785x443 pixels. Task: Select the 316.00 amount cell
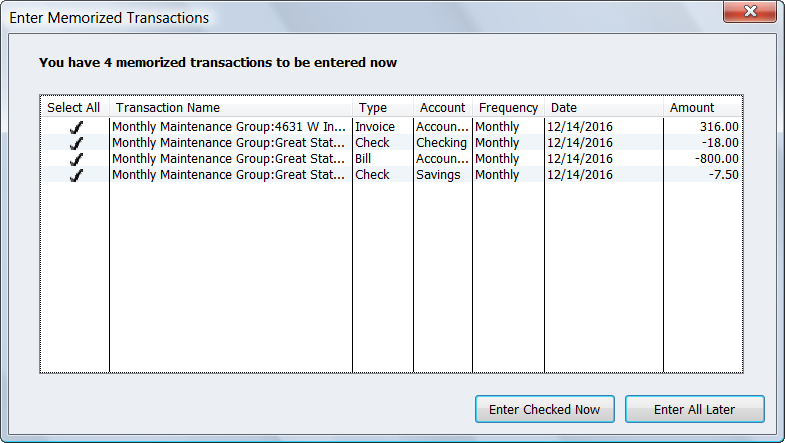719,127
